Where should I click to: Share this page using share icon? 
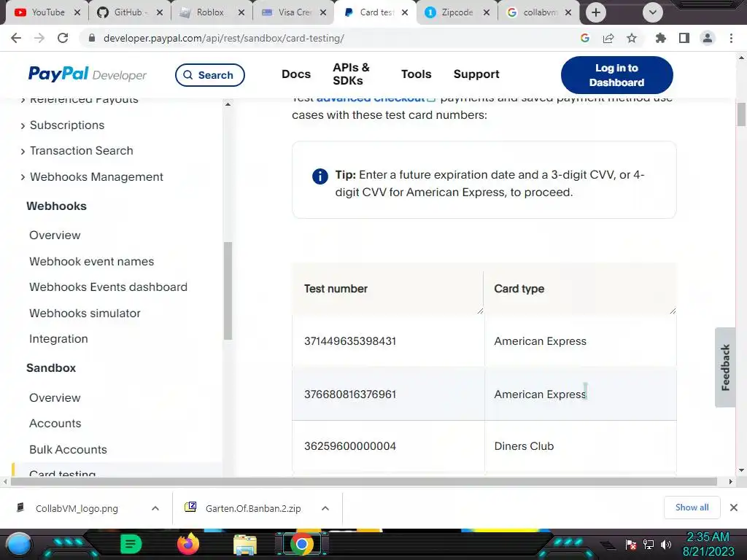608,38
